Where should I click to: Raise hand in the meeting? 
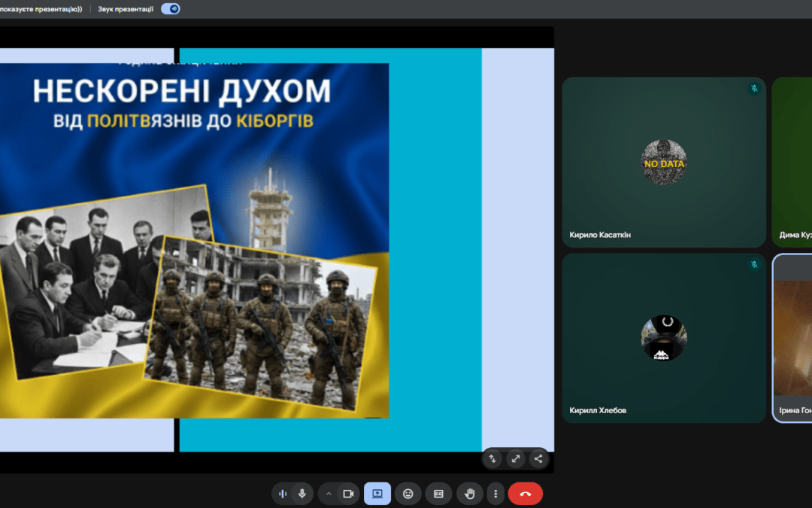[470, 494]
